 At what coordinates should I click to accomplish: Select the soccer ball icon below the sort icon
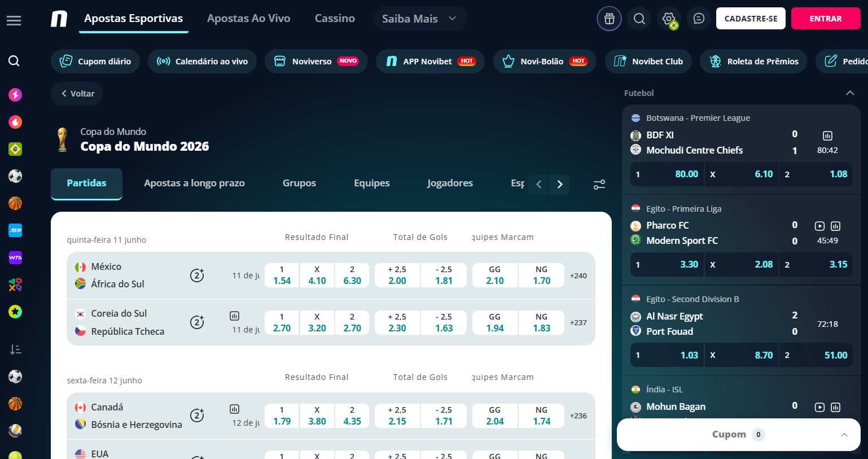[15, 377]
